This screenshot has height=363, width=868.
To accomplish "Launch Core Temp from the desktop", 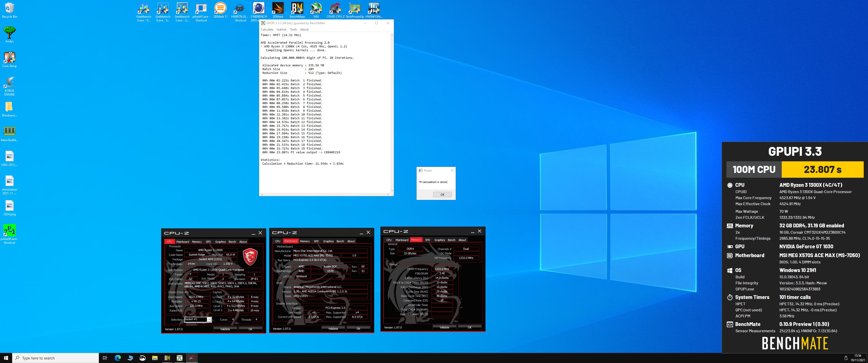I will point(9,59).
